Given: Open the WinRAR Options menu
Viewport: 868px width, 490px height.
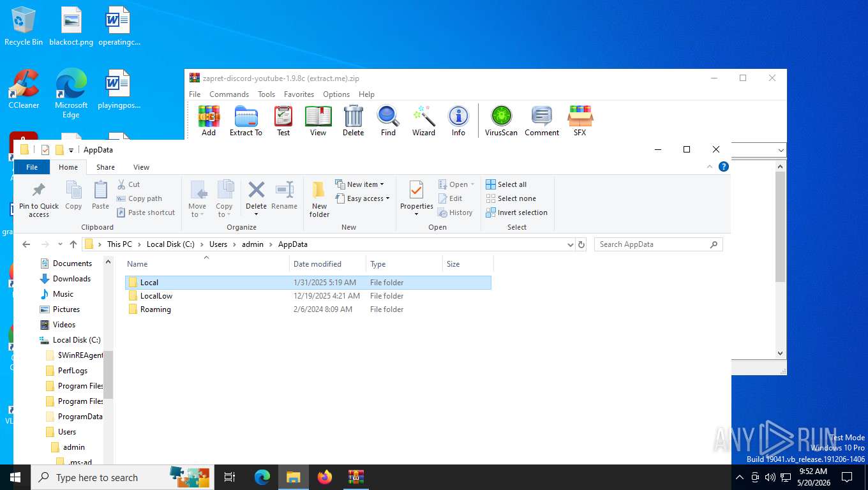Looking at the screenshot, I should click(336, 94).
